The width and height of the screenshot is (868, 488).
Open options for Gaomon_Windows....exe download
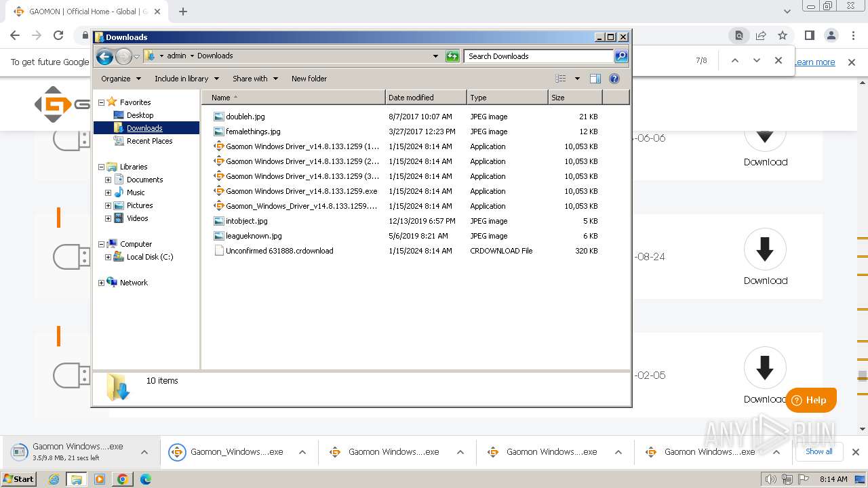(302, 452)
